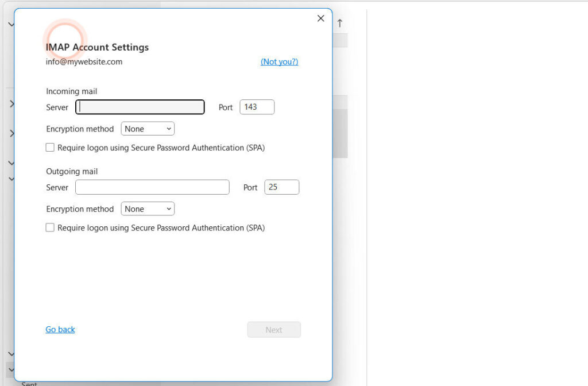
Task: Enable SPA logon for Incoming mail
Action: (x=50, y=148)
